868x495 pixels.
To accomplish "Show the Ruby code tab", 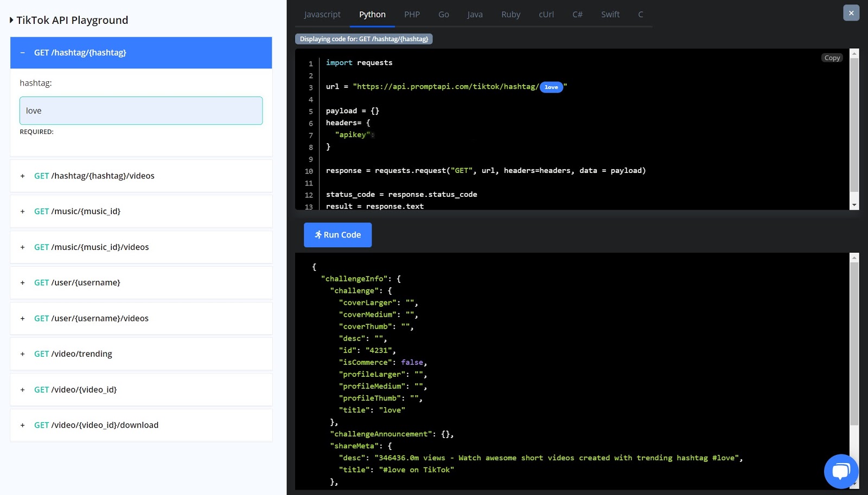I will coord(510,15).
